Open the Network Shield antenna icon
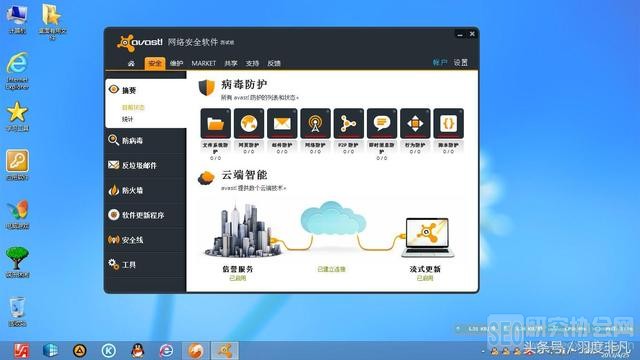640x360 pixels. pos(316,123)
